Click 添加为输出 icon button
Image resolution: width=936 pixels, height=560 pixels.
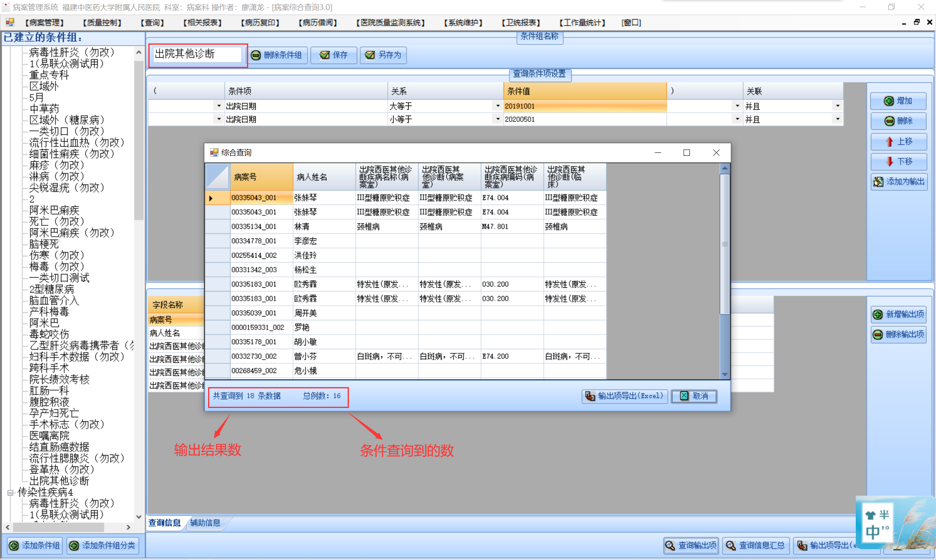coord(878,182)
